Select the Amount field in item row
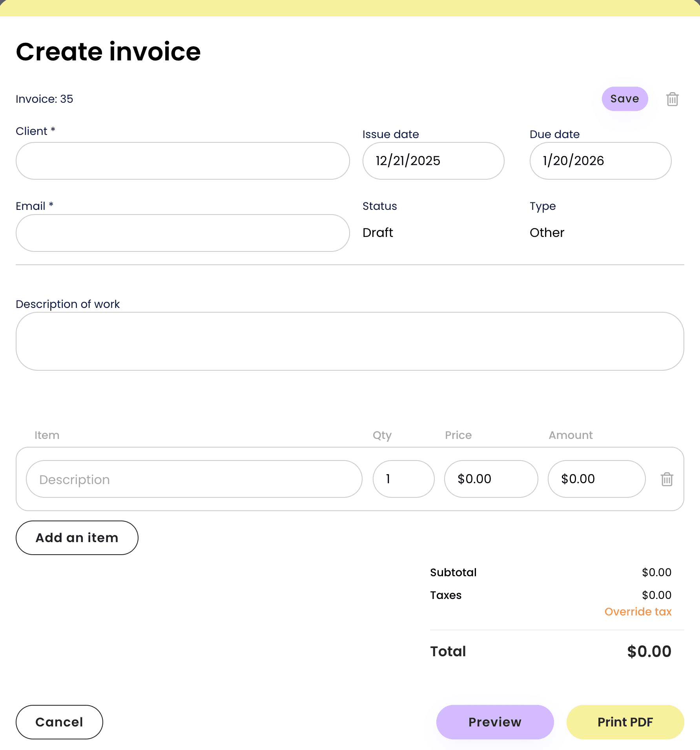This screenshot has height=750, width=700. point(596,479)
